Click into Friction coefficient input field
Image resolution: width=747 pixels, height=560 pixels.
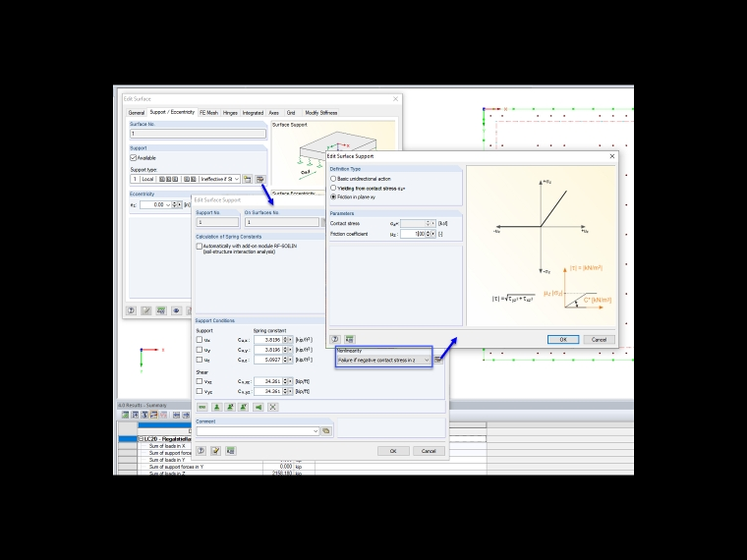click(x=413, y=234)
